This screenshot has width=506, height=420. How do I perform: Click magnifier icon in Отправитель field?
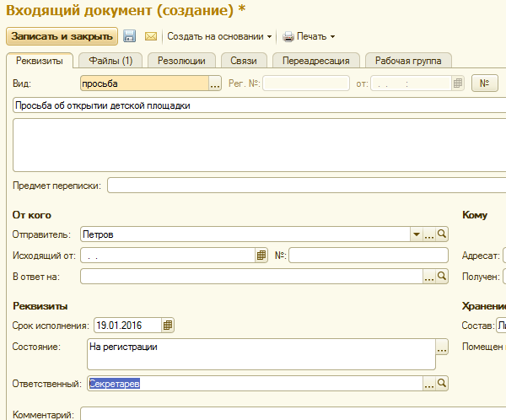(442, 234)
